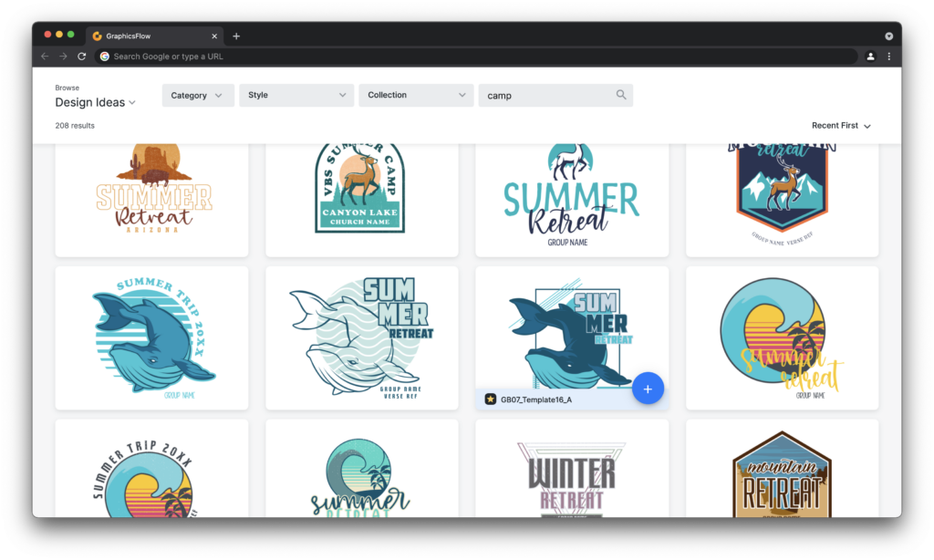Reload the page

click(81, 56)
